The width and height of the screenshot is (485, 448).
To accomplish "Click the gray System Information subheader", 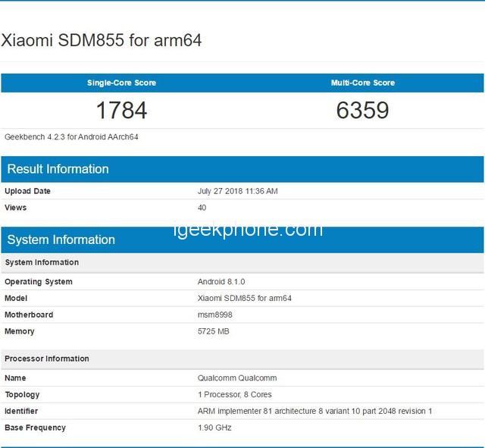I will 242,263.
